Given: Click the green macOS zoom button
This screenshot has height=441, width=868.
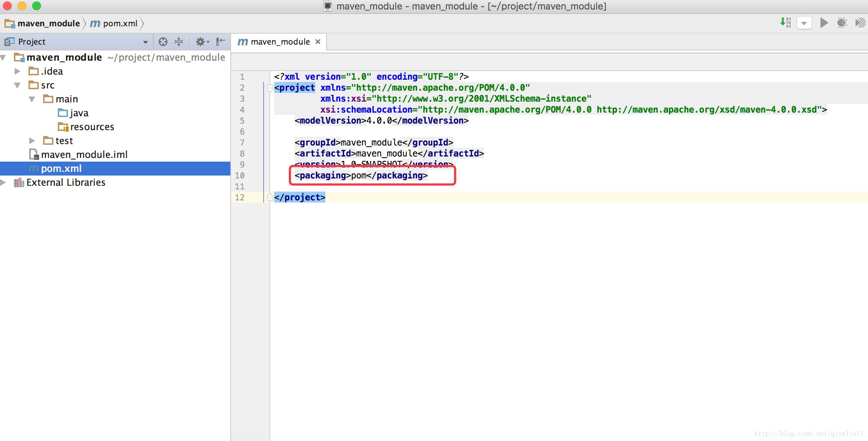Looking at the screenshot, I should click(37, 6).
